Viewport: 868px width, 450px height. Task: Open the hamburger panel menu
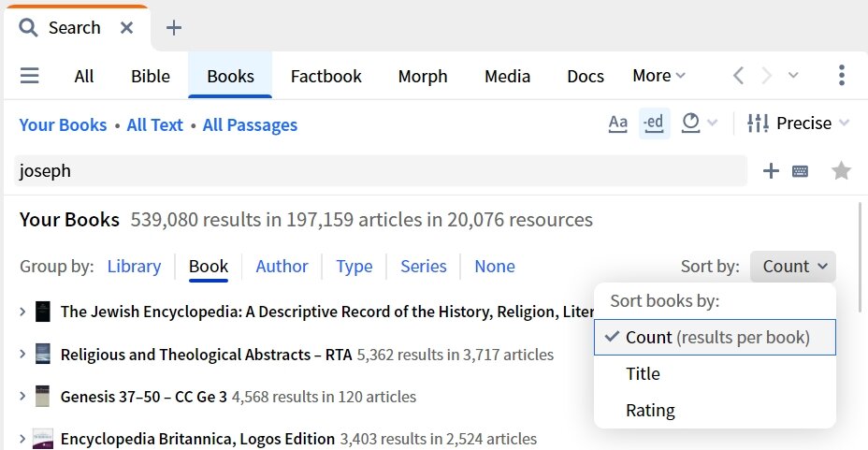(29, 75)
